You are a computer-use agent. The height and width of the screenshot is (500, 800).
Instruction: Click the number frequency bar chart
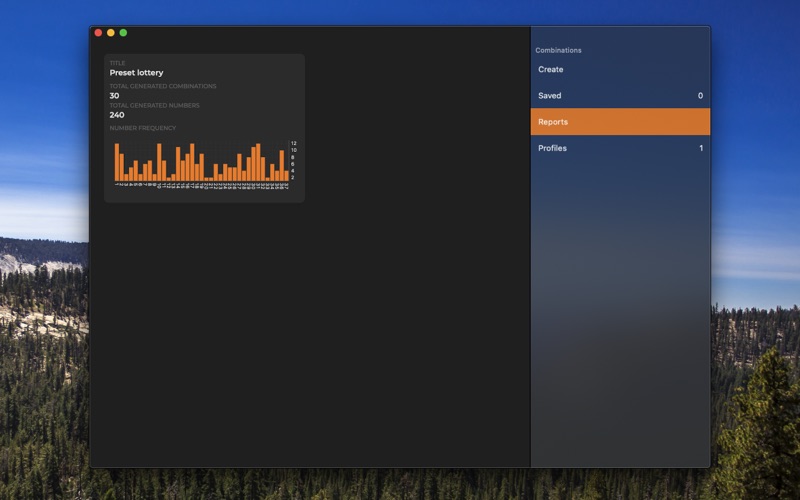click(204, 164)
